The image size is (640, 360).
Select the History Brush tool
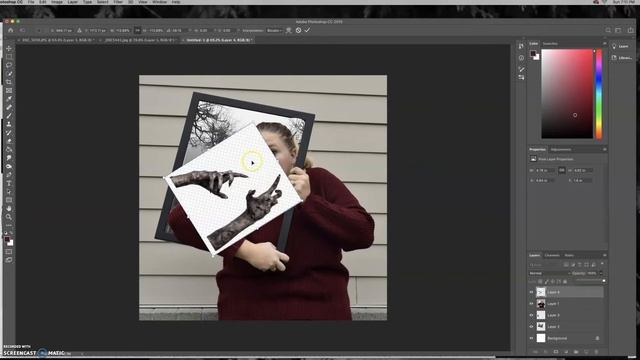9,133
